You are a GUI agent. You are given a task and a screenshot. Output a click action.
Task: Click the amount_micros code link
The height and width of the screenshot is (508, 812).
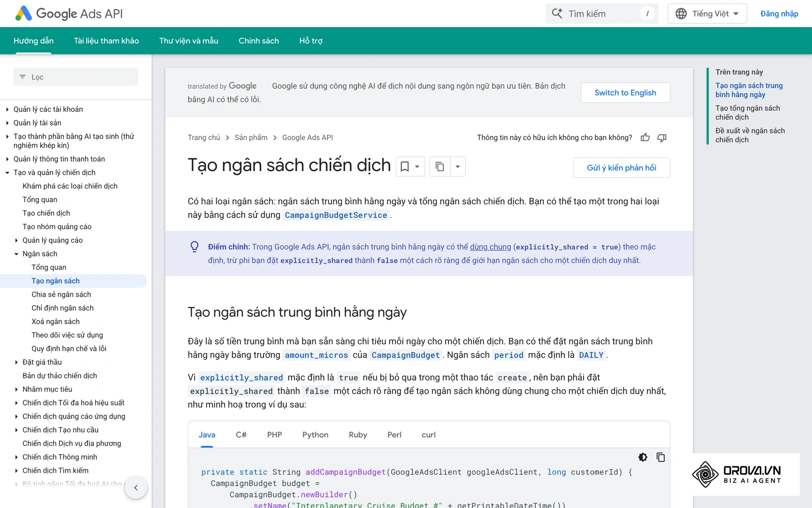pyautogui.click(x=317, y=356)
